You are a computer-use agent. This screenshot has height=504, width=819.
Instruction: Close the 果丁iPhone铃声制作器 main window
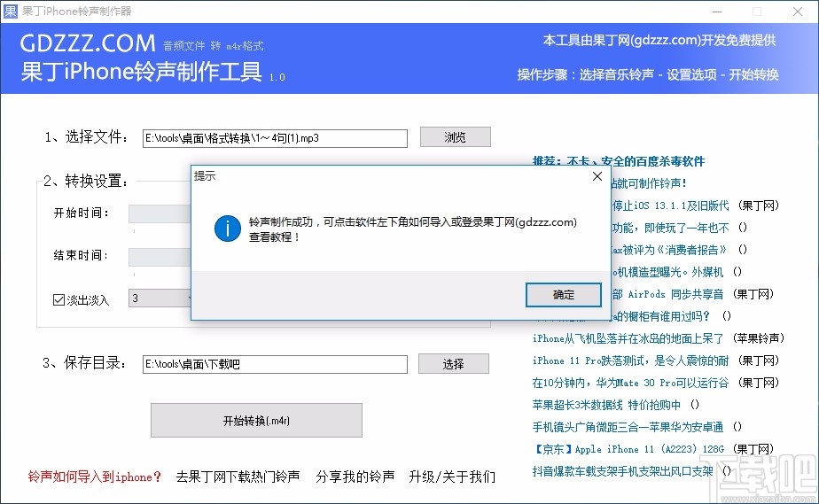point(798,12)
